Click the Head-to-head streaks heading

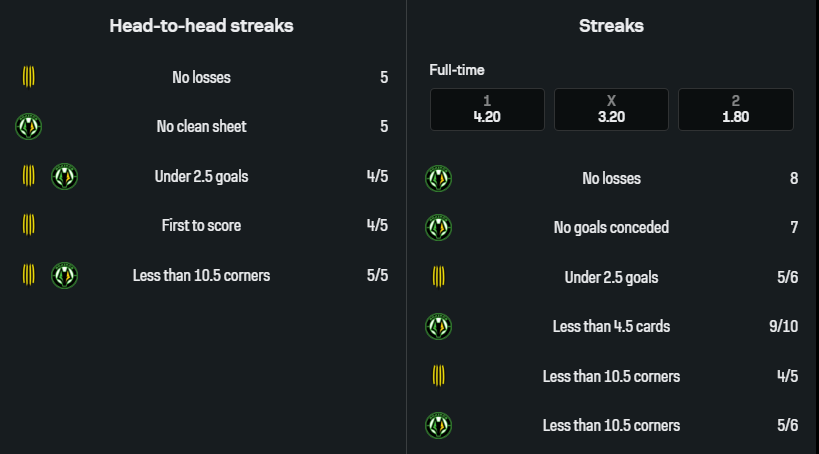click(x=201, y=26)
